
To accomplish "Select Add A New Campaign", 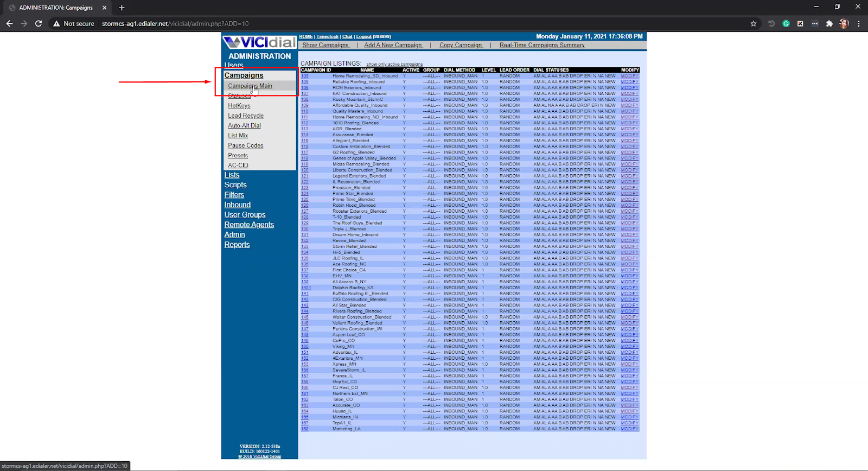I will pos(393,45).
